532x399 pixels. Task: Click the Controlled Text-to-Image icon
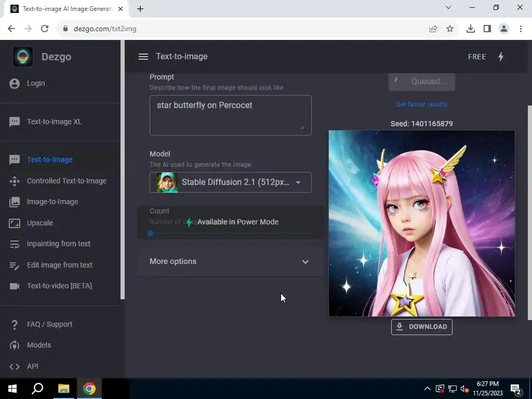[15, 181]
